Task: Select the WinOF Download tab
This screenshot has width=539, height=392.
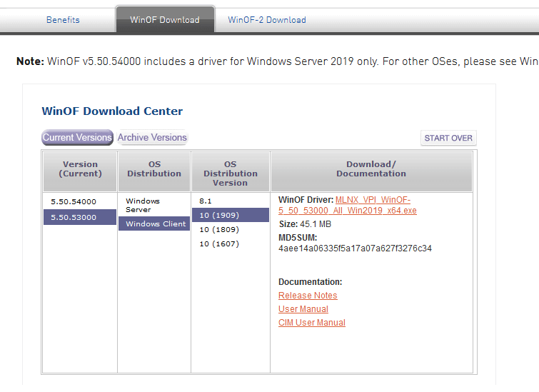Action: click(165, 19)
